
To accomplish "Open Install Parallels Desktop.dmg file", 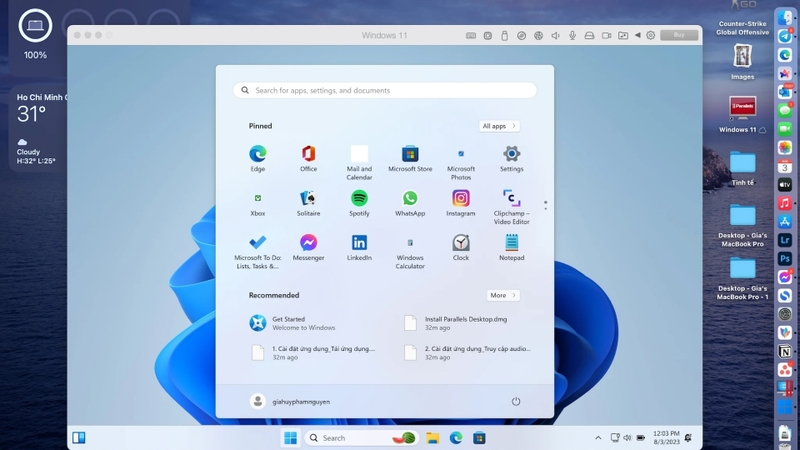I will [x=456, y=323].
